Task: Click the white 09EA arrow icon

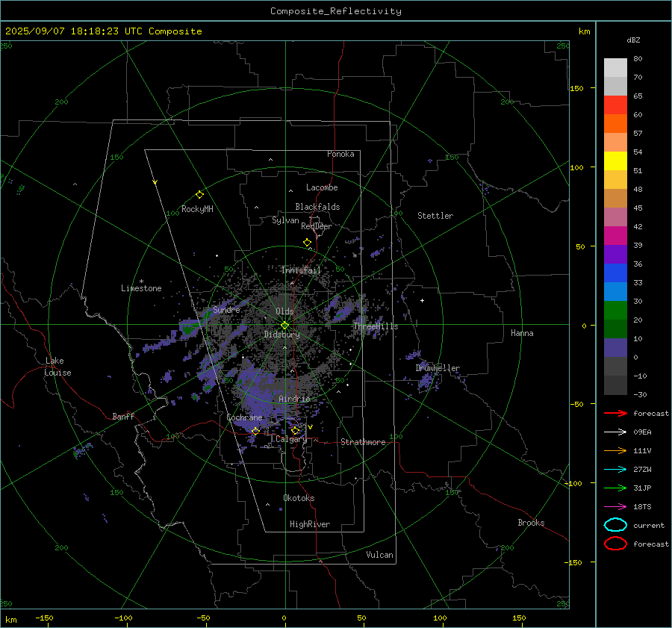Action: click(615, 432)
